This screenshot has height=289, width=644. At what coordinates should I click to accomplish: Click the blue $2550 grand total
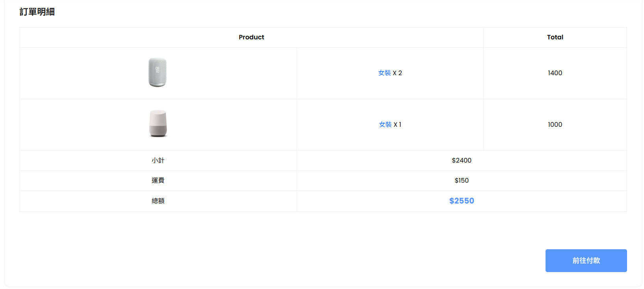(x=462, y=201)
